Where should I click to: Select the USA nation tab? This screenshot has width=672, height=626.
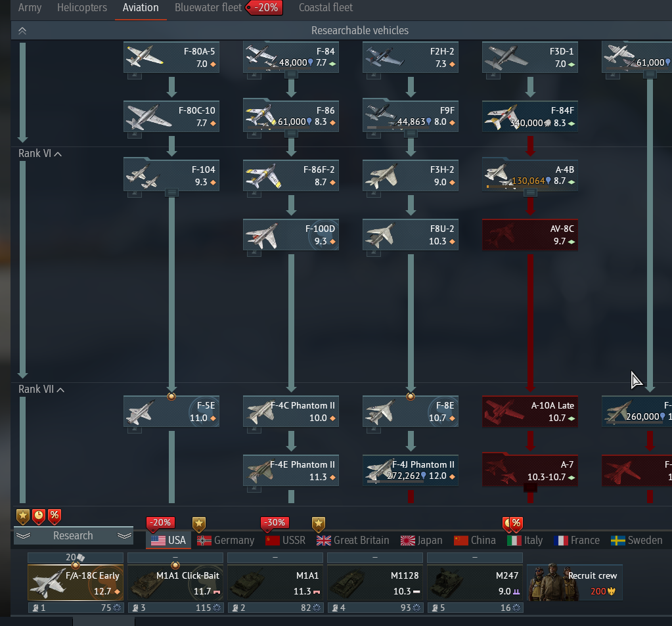(168, 541)
